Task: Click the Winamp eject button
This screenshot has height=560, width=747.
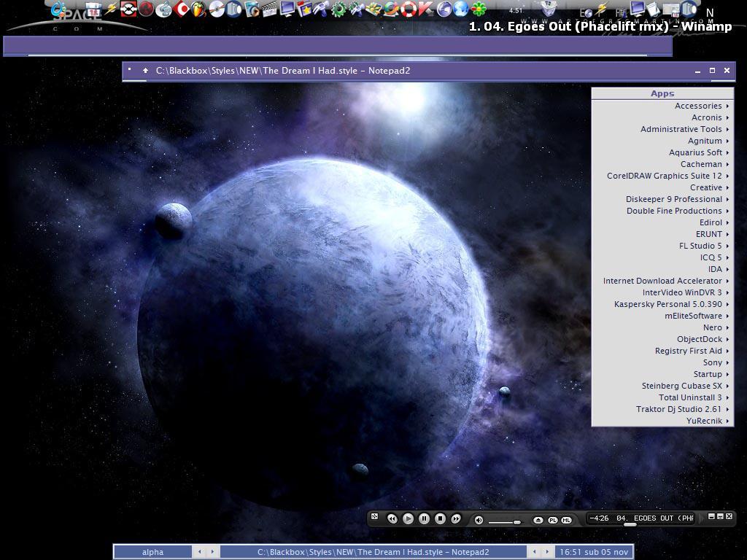Action: 538,520
